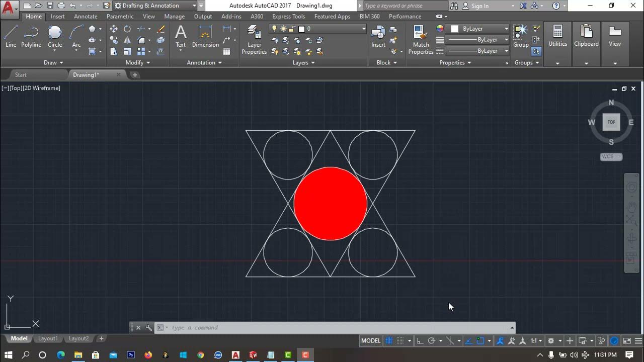The height and width of the screenshot is (362, 644).
Task: Click the object color wheel icon
Action: point(440,29)
